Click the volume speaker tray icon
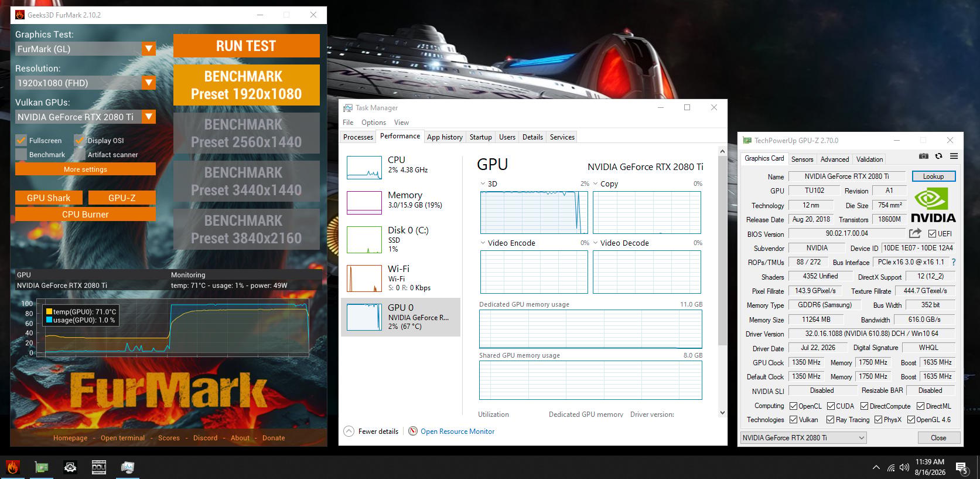Screen dimensions: 980x479 (x=904, y=467)
